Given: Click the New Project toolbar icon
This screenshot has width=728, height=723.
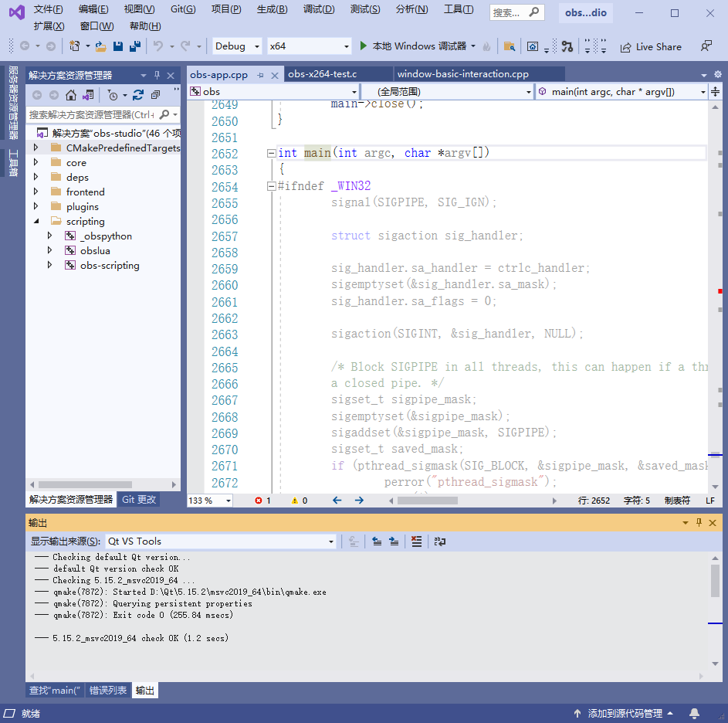Looking at the screenshot, I should pyautogui.click(x=74, y=46).
